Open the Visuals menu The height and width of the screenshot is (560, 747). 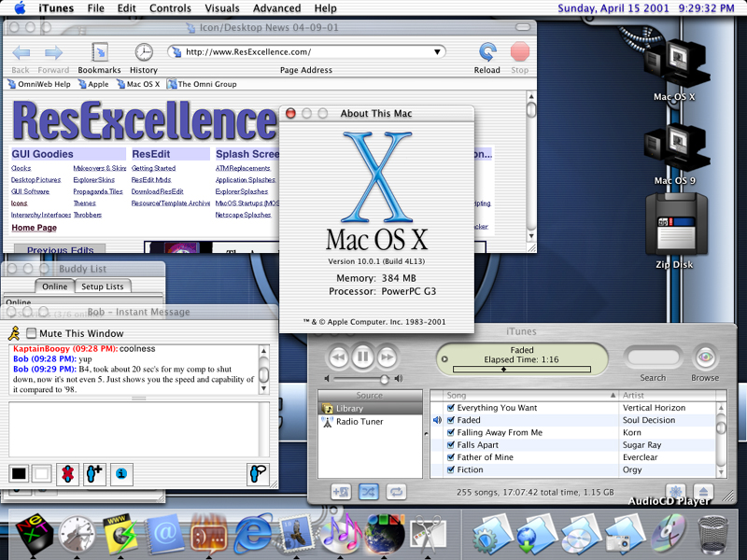222,8
